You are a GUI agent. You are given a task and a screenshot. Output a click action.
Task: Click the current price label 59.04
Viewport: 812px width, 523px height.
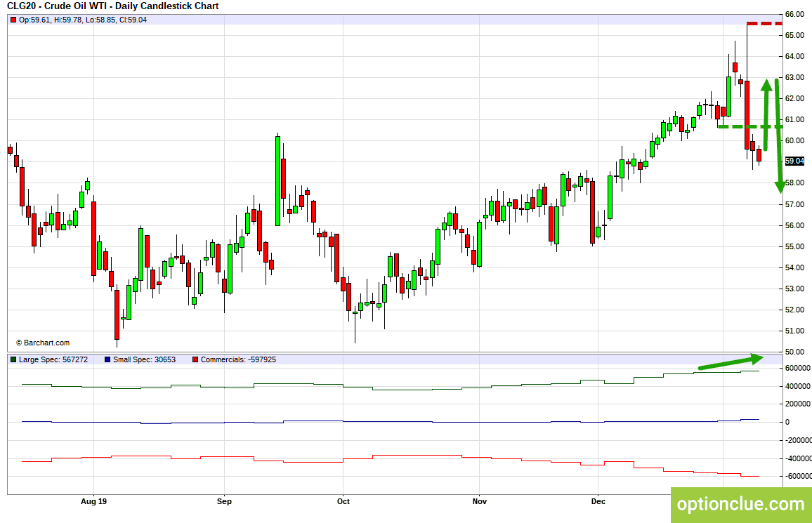[794, 161]
